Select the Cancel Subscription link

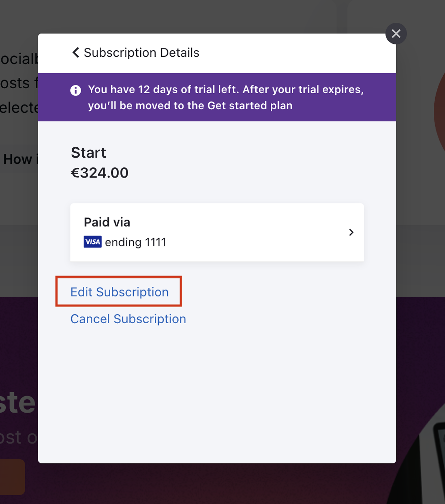click(128, 319)
